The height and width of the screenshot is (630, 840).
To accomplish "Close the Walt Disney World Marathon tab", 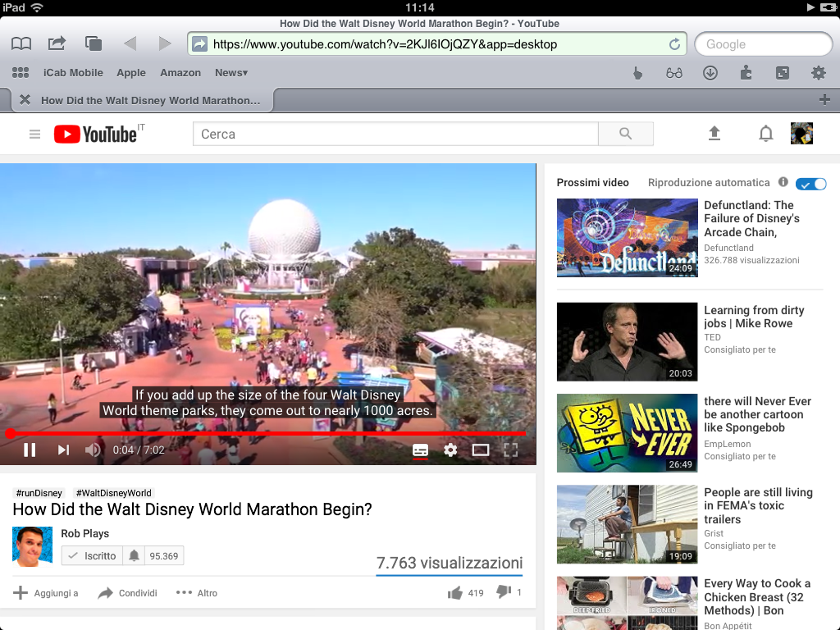I will tap(25, 99).
